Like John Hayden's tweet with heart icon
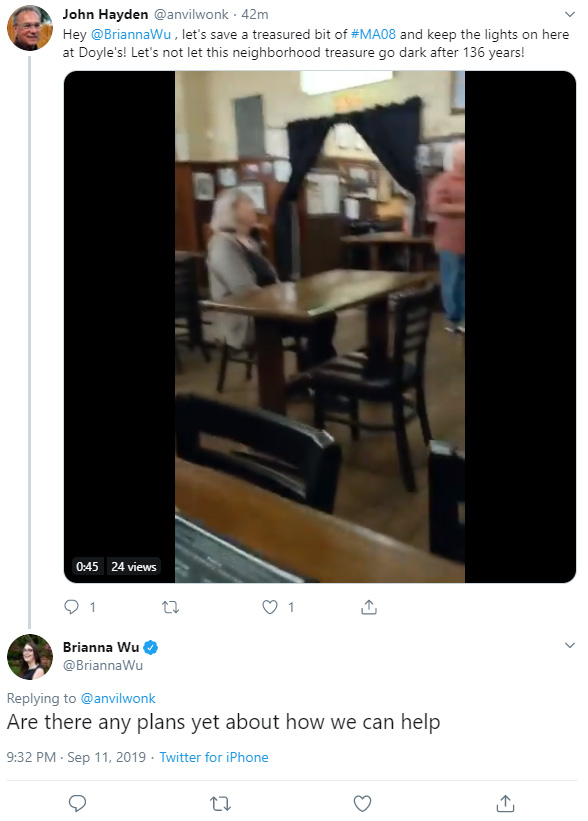Image resolution: width=588 pixels, height=821 pixels. (270, 607)
